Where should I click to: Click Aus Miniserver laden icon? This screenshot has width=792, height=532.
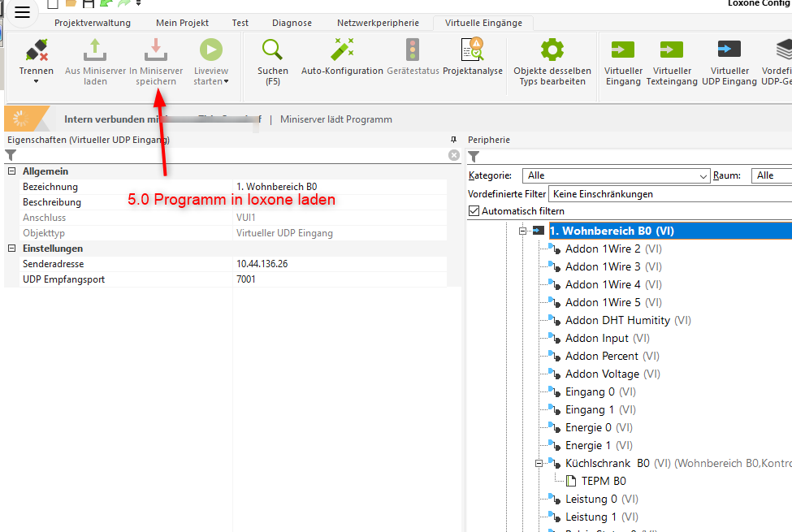click(95, 50)
